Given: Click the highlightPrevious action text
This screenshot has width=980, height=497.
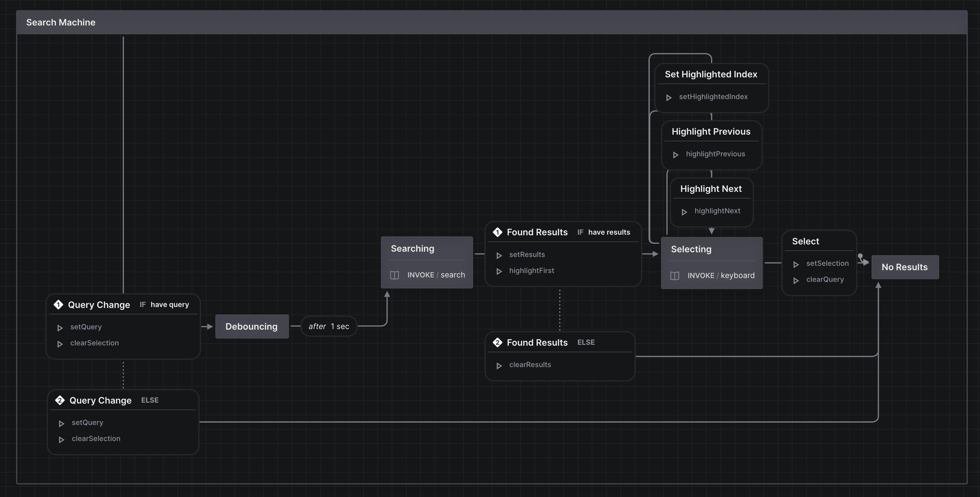Looking at the screenshot, I should [x=715, y=154].
